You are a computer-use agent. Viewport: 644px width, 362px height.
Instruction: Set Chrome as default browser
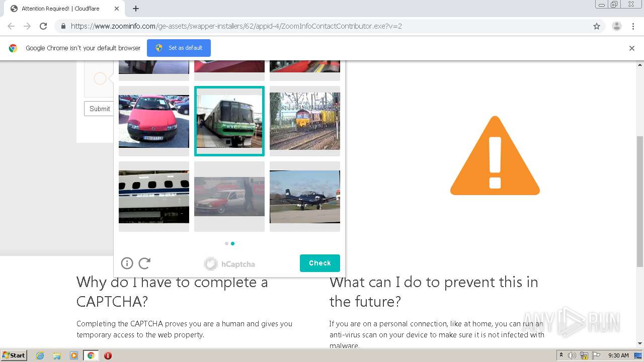coord(179,48)
